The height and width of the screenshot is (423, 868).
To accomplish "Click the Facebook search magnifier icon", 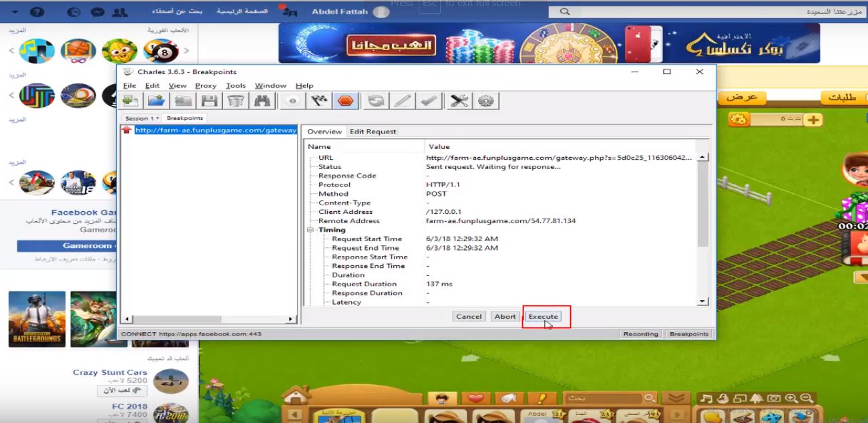I will [565, 11].
